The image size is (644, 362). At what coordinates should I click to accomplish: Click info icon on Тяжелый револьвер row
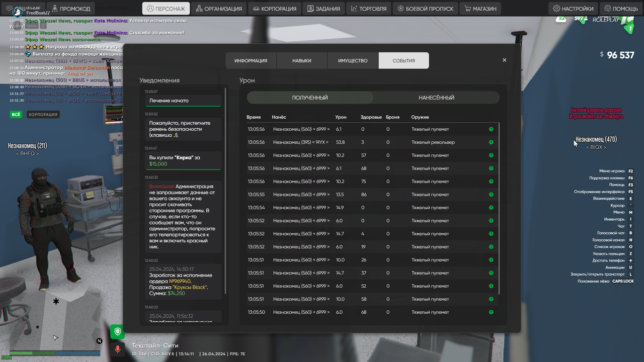pyautogui.click(x=491, y=142)
